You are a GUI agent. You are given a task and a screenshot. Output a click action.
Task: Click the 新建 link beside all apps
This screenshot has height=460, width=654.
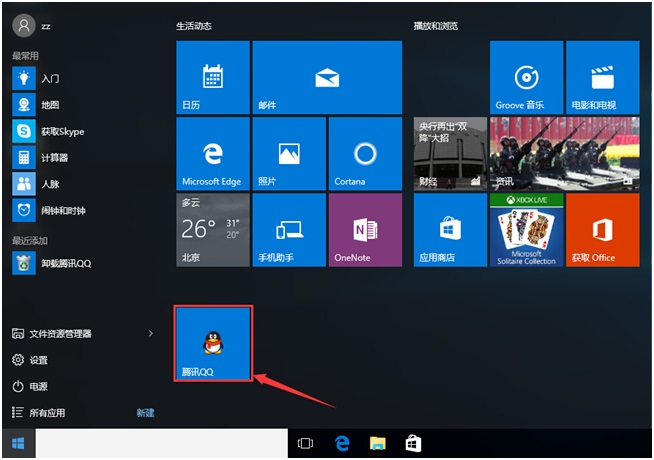[145, 412]
